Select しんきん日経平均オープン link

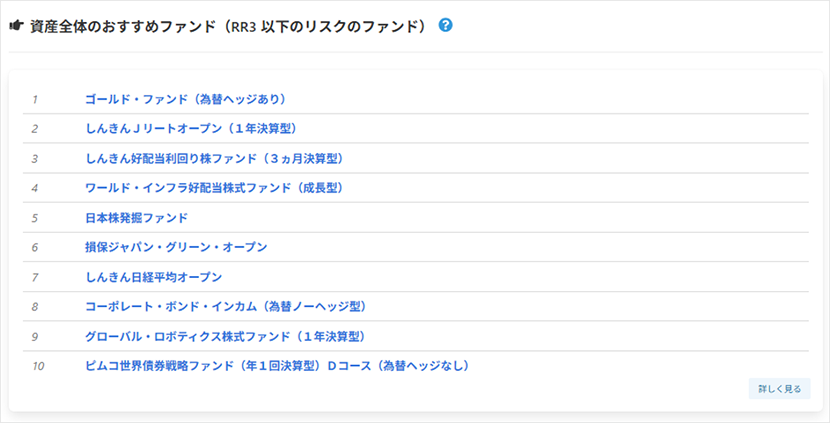pyautogui.click(x=154, y=276)
